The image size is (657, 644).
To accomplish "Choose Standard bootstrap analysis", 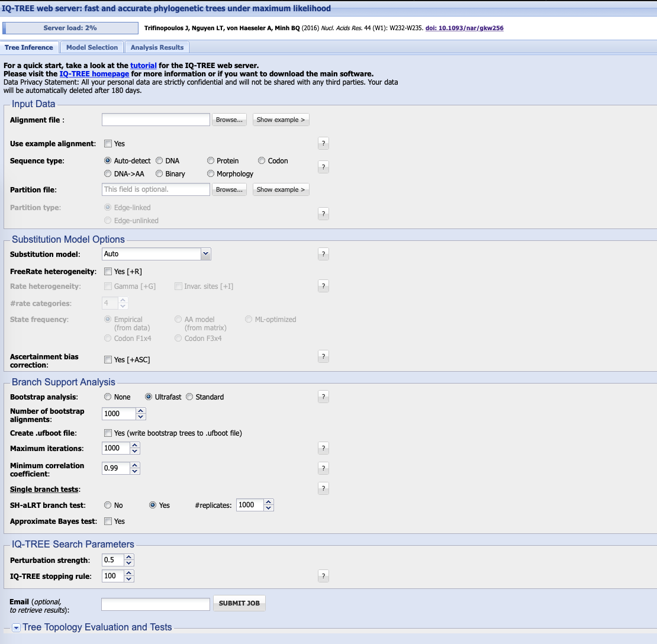I will pos(189,397).
